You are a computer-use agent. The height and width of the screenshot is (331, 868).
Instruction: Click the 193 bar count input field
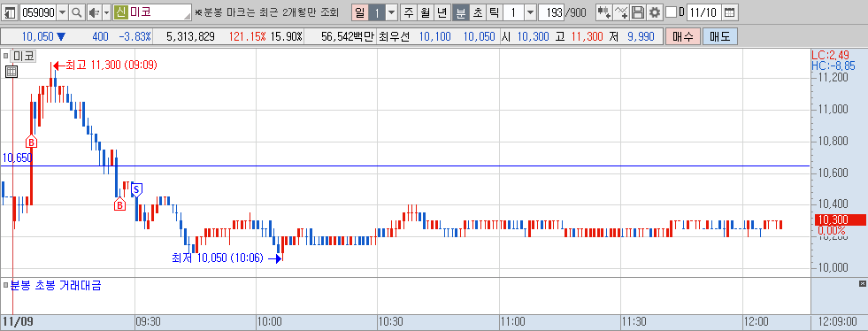tap(551, 12)
